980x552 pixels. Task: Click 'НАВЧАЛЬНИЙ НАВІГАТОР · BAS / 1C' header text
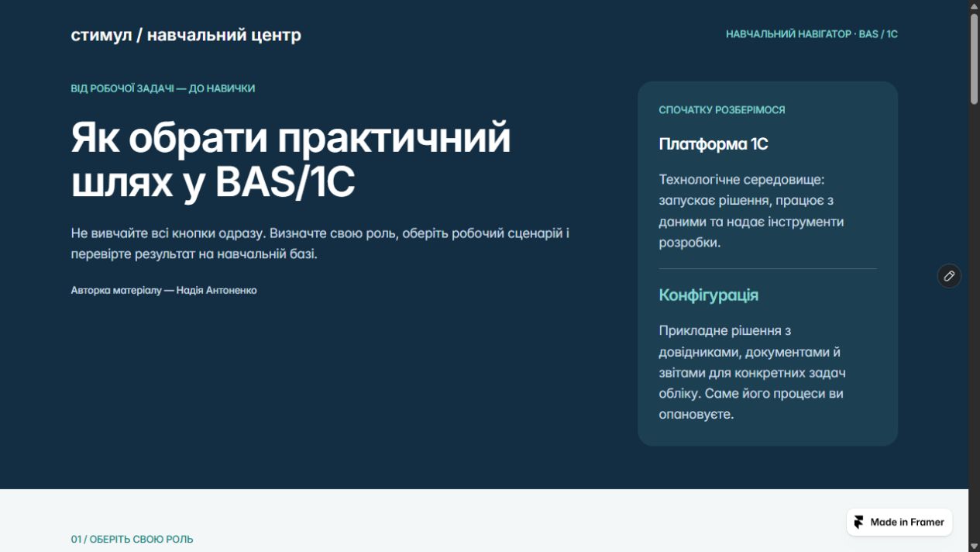click(812, 34)
